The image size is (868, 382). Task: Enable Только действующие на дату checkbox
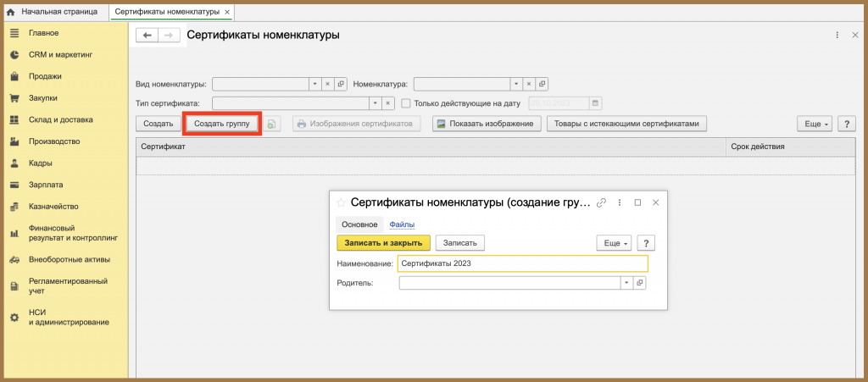pyautogui.click(x=405, y=103)
